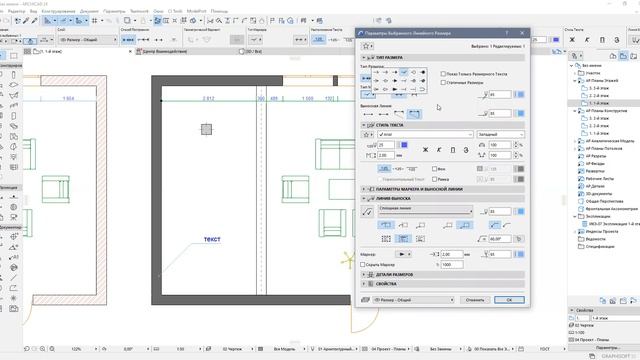
Task: Click the Отменить cancel button
Action: pos(475,300)
